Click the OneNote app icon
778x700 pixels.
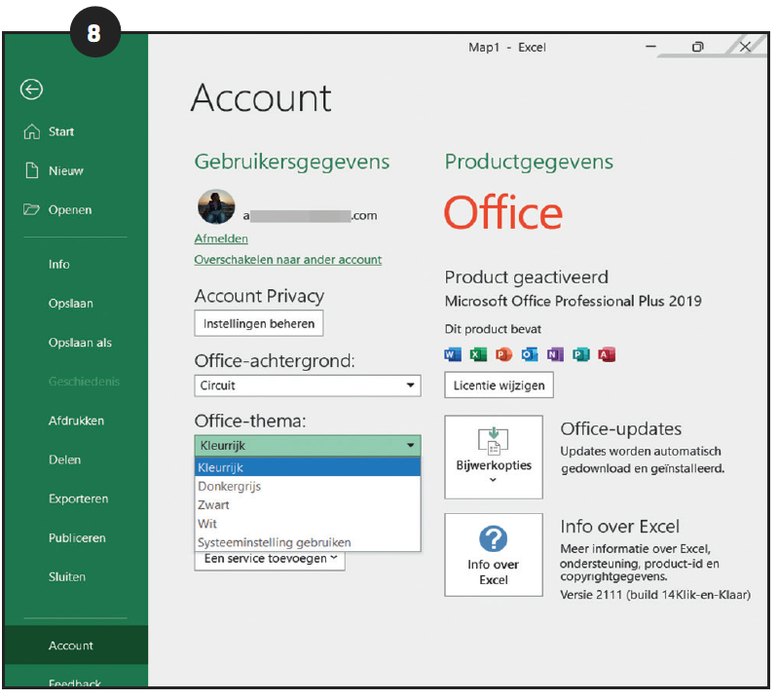[x=555, y=354]
